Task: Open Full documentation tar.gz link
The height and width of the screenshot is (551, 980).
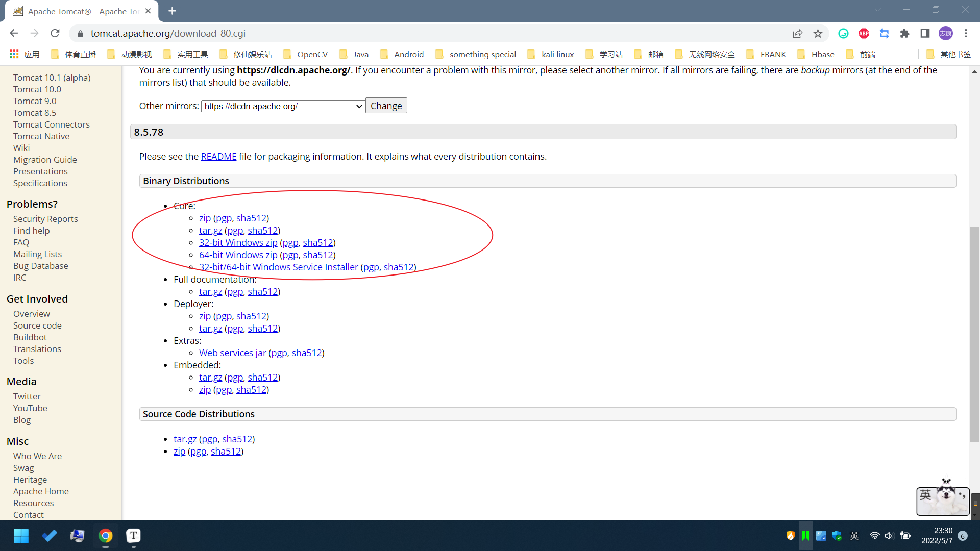Action: click(210, 291)
